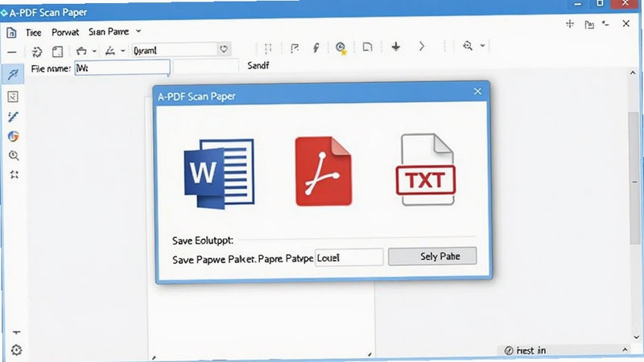644x362 pixels.
Task: Click into the File name input field
Action: pyautogui.click(x=122, y=68)
